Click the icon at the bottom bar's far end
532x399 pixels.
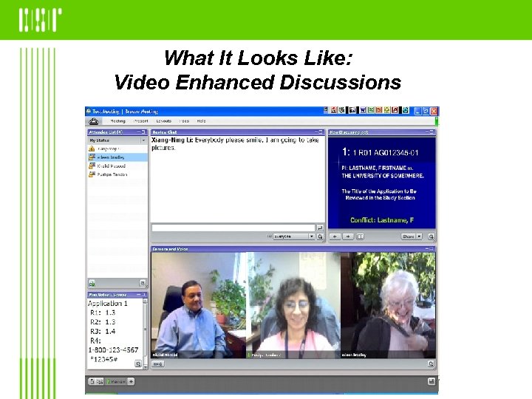[432, 381]
